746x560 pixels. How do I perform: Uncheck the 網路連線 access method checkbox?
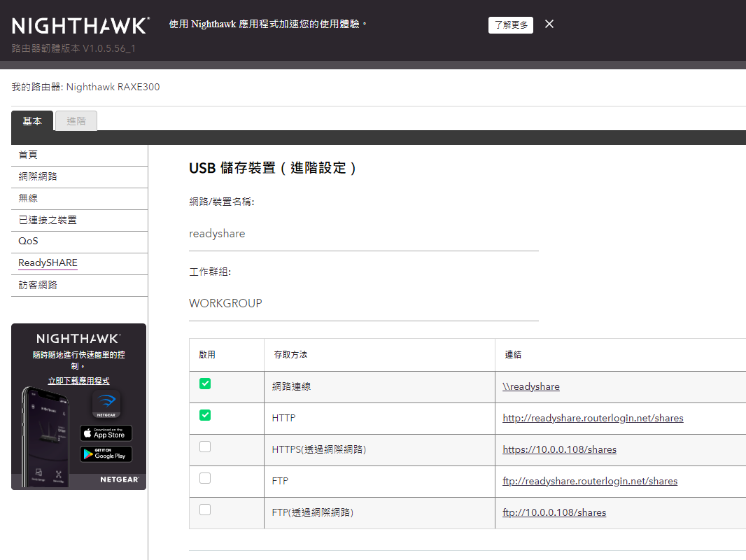[205, 384]
